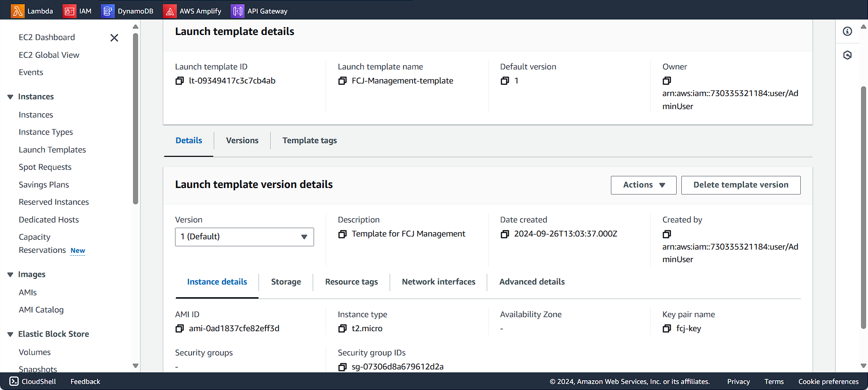Select the Network interfaces tab

point(439,282)
